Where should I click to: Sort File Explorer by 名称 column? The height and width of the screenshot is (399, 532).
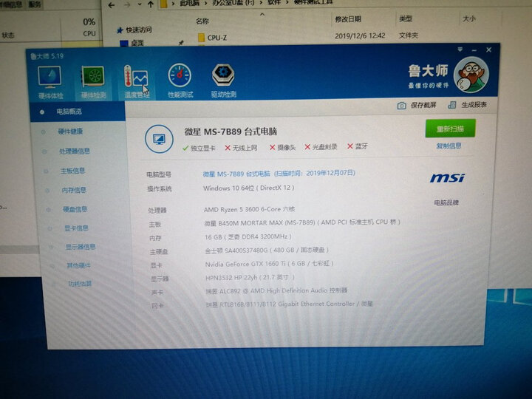[202, 21]
